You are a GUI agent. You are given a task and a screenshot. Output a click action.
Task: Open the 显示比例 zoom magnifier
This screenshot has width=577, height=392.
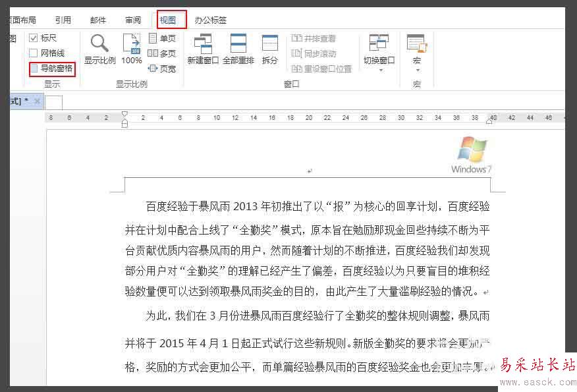pos(99,49)
